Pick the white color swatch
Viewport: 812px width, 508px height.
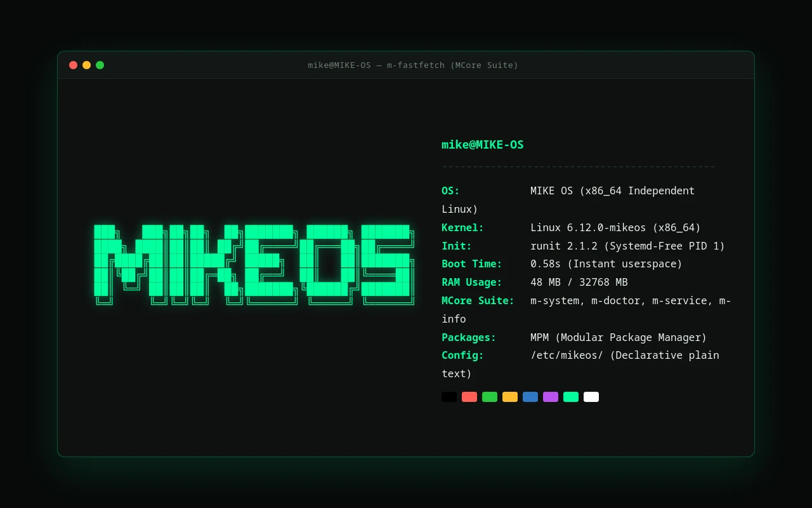(x=591, y=397)
